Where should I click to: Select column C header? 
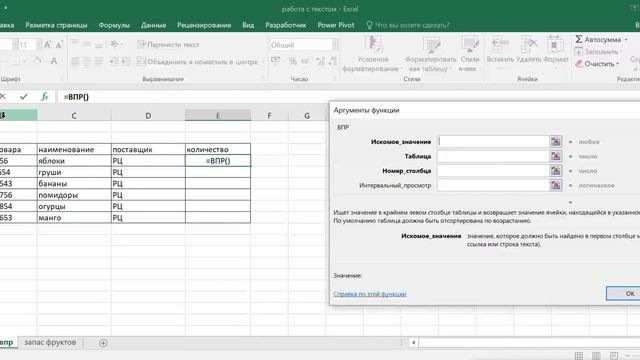74,116
